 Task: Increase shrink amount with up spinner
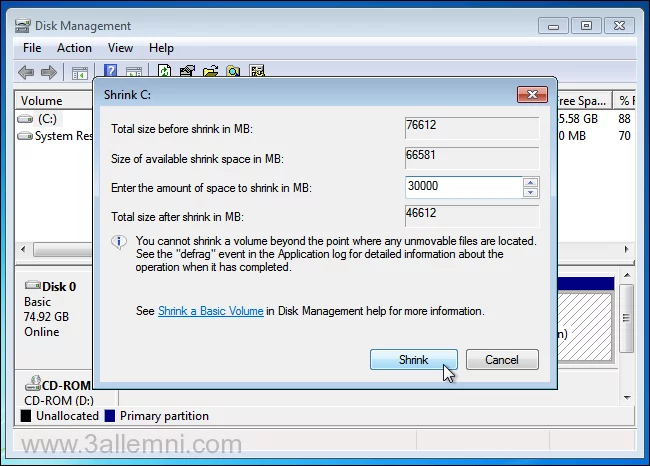coord(530,182)
